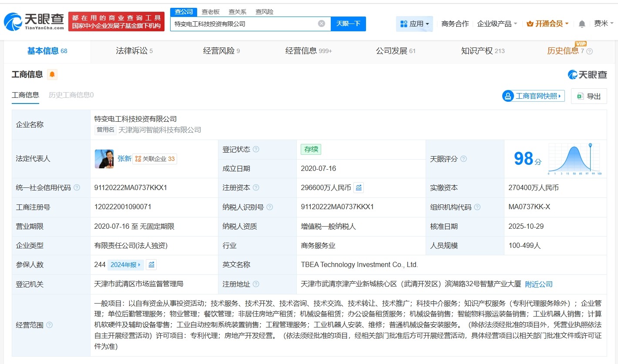This screenshot has width=618, height=364.
Task: Clear the search box with the × icon
Action: tap(322, 24)
